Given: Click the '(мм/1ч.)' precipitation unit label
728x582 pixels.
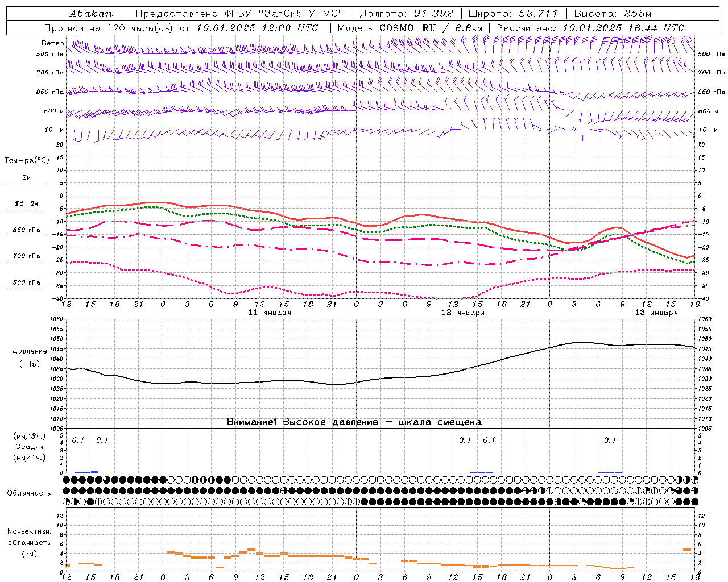Looking at the screenshot, I should [29, 458].
